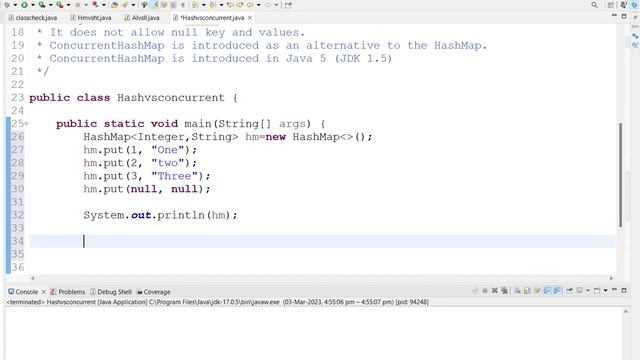Select the Console view tab
Screen dimensions: 640x360
click(x=23, y=292)
